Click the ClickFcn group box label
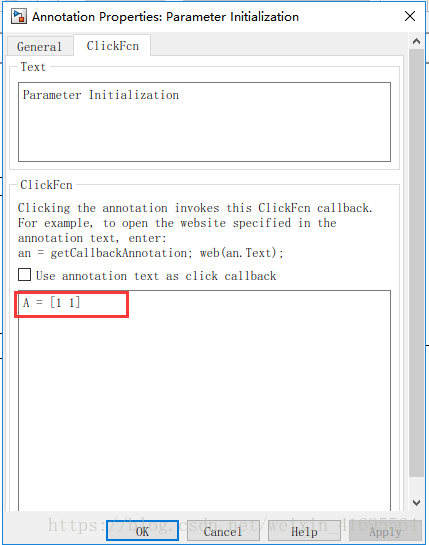 point(46,185)
